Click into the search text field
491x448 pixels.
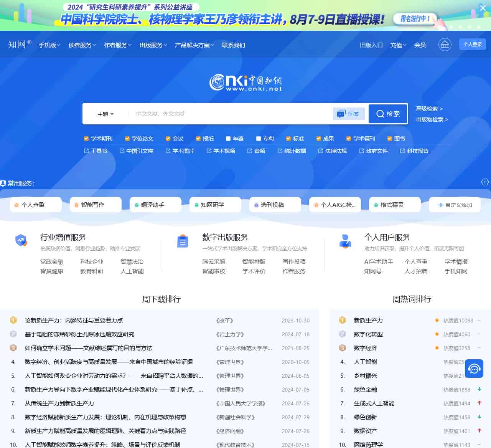click(230, 114)
